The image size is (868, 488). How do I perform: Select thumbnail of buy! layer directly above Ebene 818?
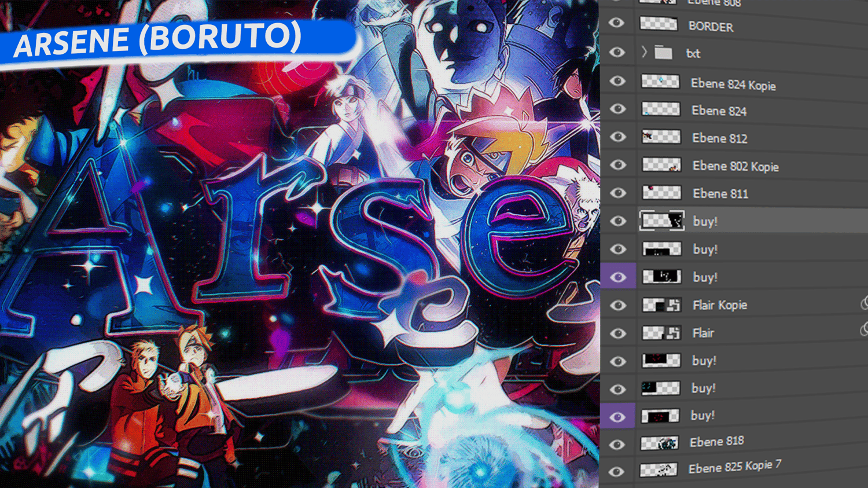[x=660, y=416]
